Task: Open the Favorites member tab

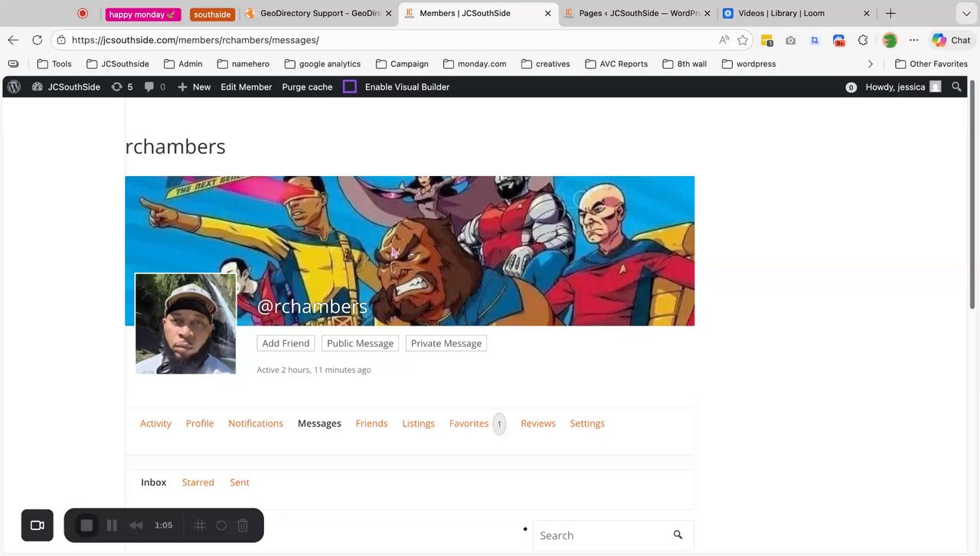Action: point(477,424)
